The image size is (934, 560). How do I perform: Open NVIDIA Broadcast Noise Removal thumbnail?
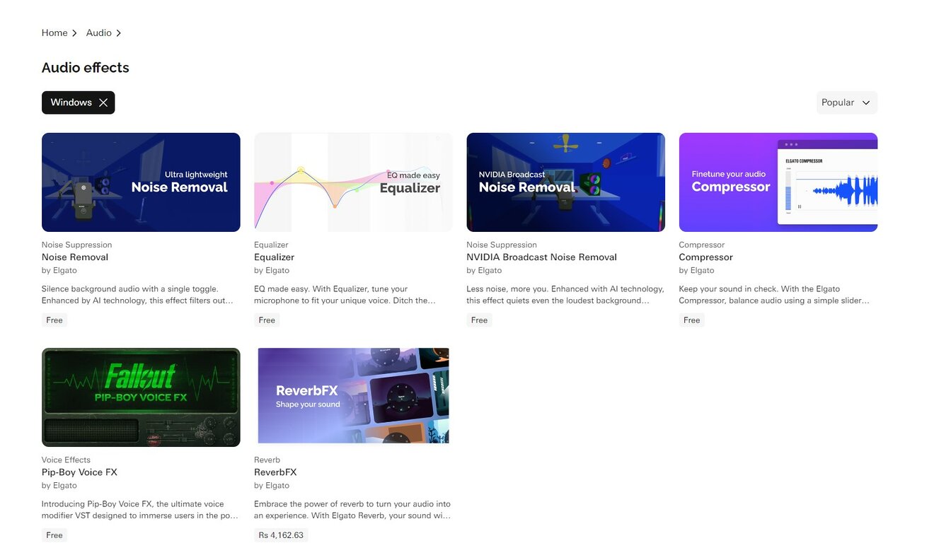(x=565, y=182)
